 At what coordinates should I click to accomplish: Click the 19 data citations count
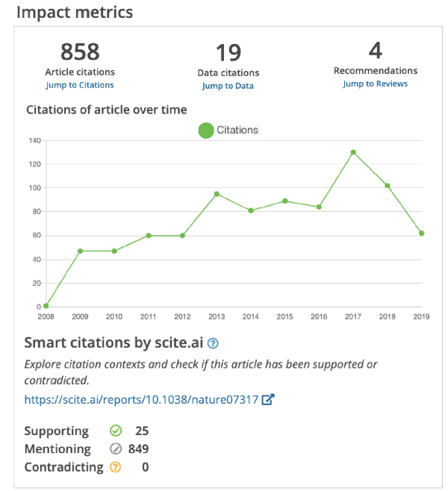coord(228,53)
